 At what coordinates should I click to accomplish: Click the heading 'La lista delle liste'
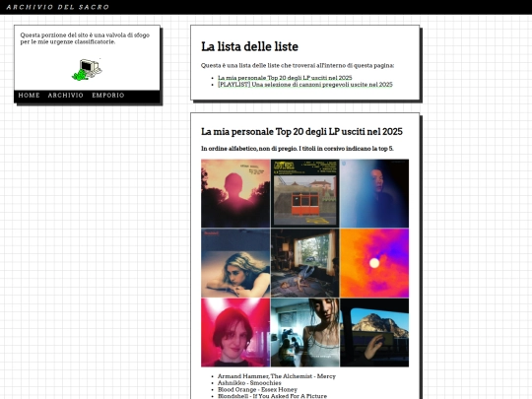(x=249, y=46)
